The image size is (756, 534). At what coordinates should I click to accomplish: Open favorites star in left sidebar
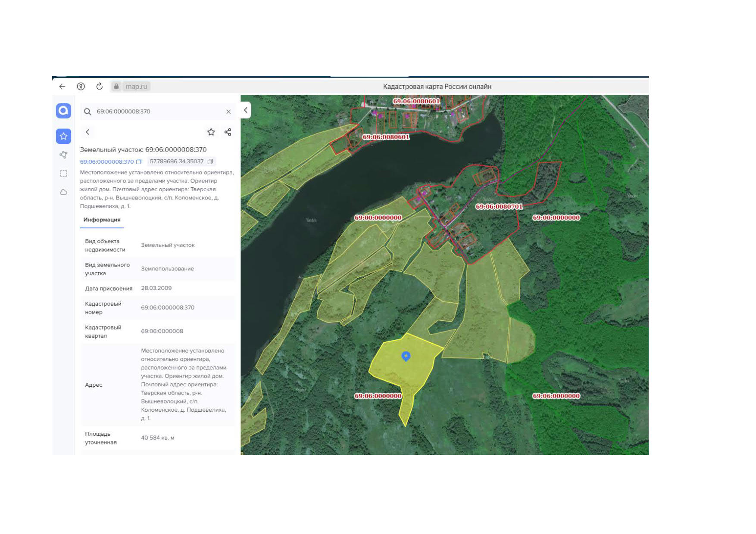point(63,137)
